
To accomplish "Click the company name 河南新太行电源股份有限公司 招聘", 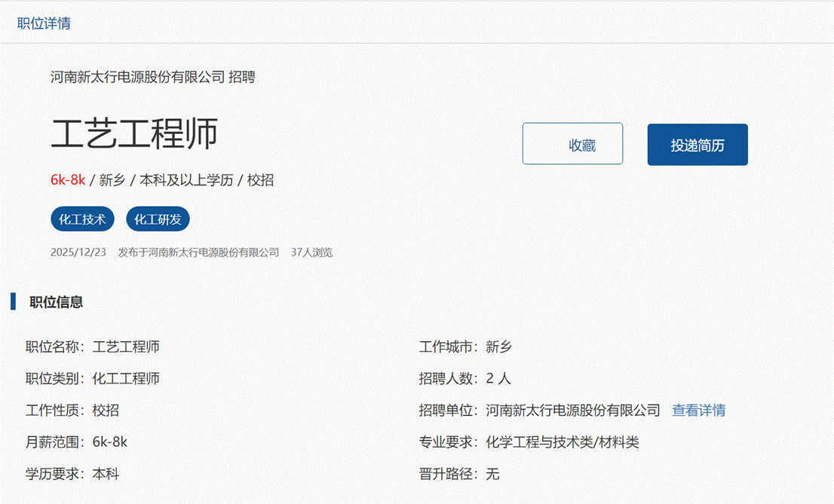I will pyautogui.click(x=152, y=77).
